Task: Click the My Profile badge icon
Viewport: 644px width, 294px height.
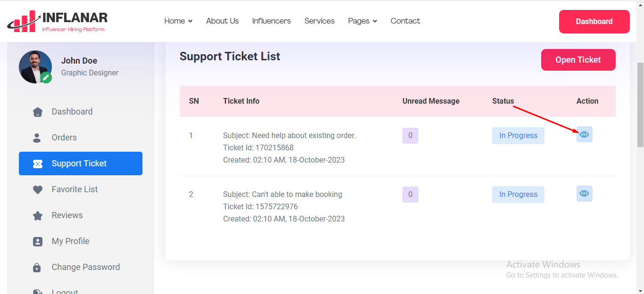Action: click(38, 242)
